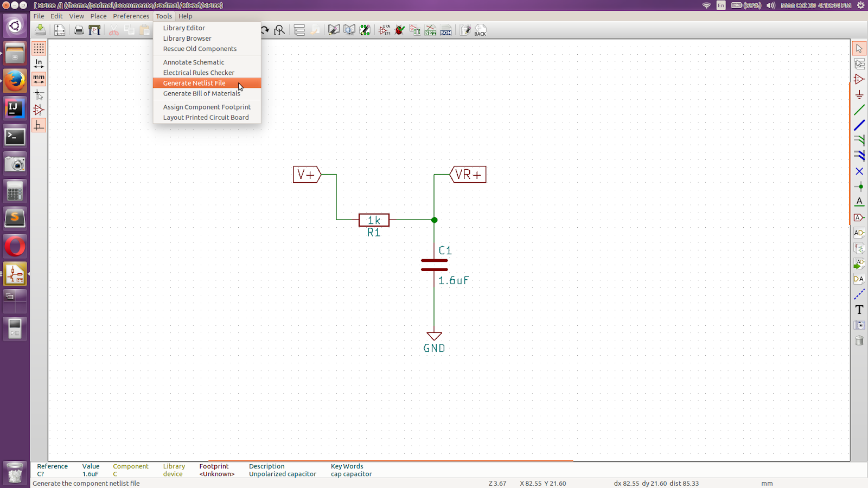
Task: Choose the Place junction tool
Action: point(859,187)
